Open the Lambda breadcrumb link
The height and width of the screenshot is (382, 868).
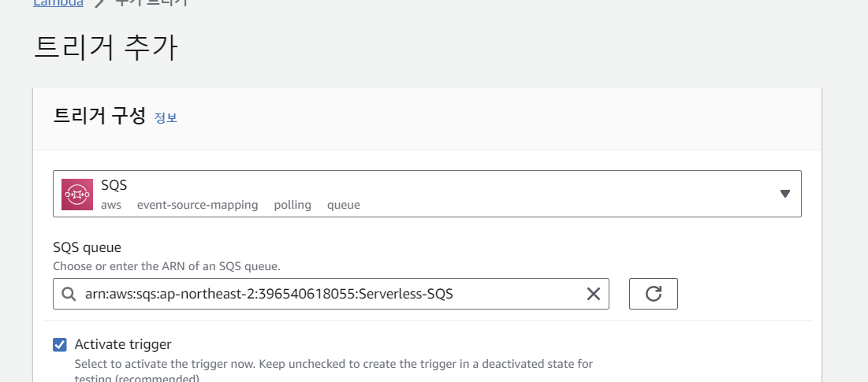point(58,3)
